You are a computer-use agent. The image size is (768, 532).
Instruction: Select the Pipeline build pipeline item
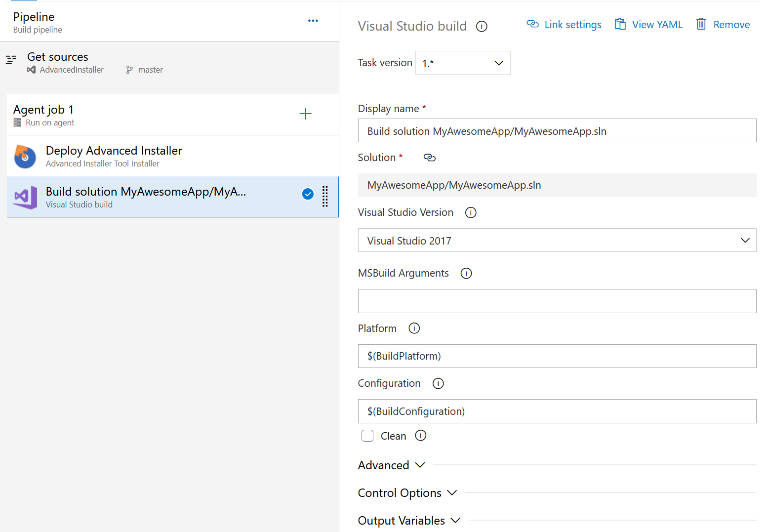tap(169, 22)
